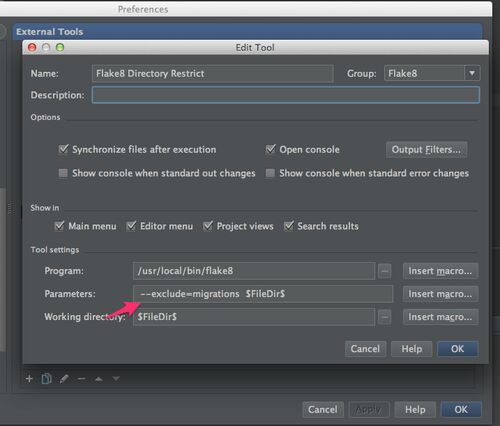Image resolution: width=500 pixels, height=426 pixels.
Task: Browse for Working directory path button
Action: click(384, 317)
